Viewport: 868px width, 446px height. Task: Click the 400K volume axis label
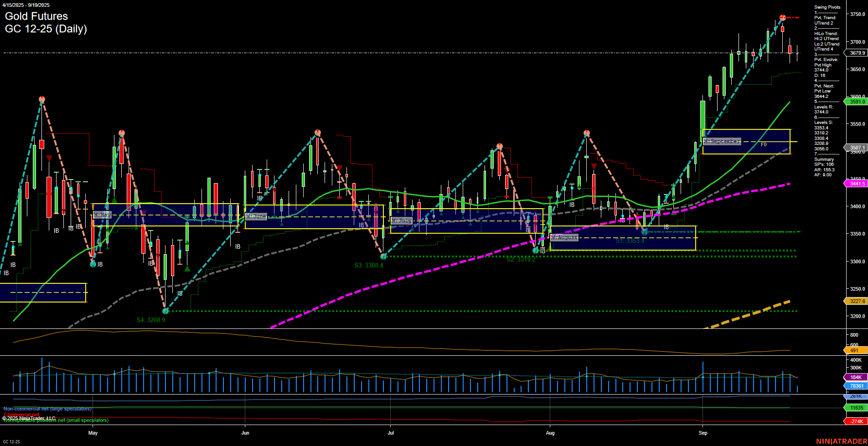tap(856, 360)
